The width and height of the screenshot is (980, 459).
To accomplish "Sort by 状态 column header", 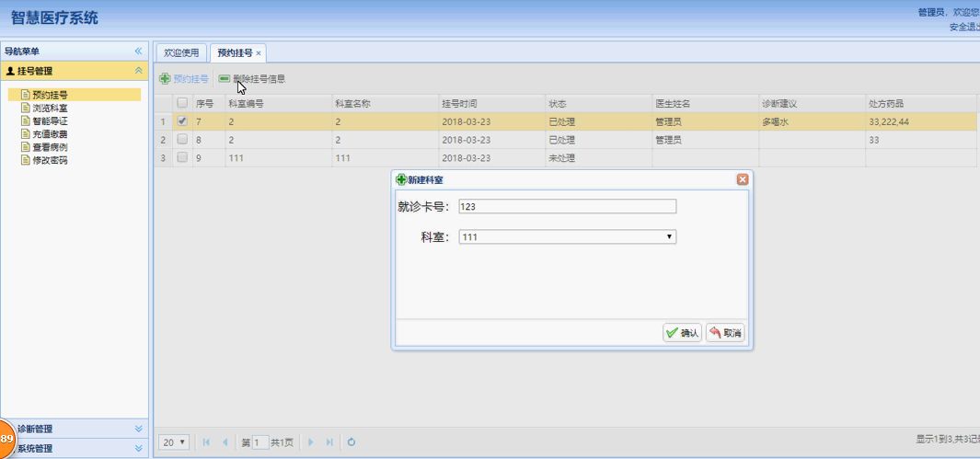I will click(x=599, y=104).
